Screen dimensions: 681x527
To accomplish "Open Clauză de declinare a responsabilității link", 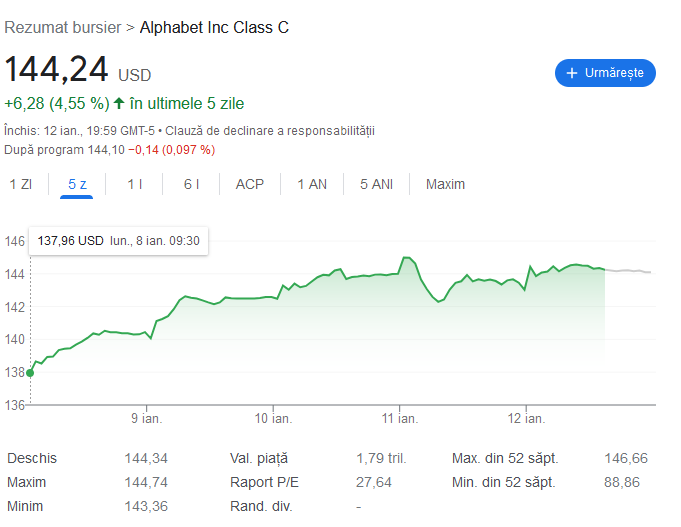I will 270,131.
